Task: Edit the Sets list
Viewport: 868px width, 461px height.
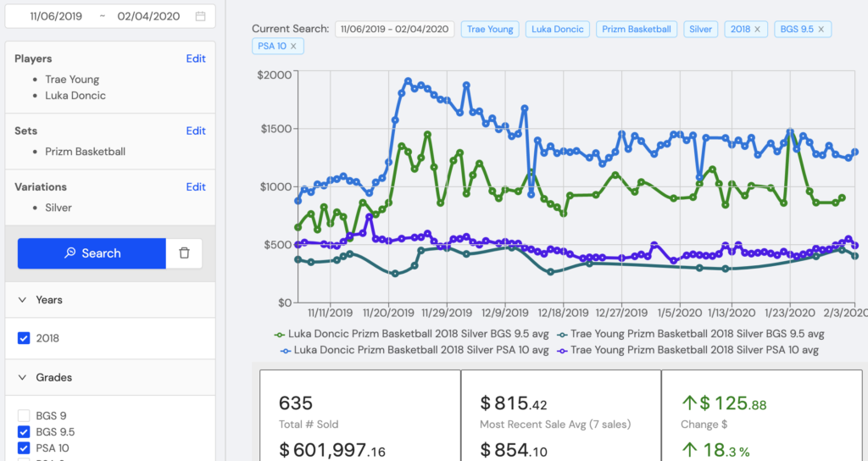Action: click(x=196, y=131)
